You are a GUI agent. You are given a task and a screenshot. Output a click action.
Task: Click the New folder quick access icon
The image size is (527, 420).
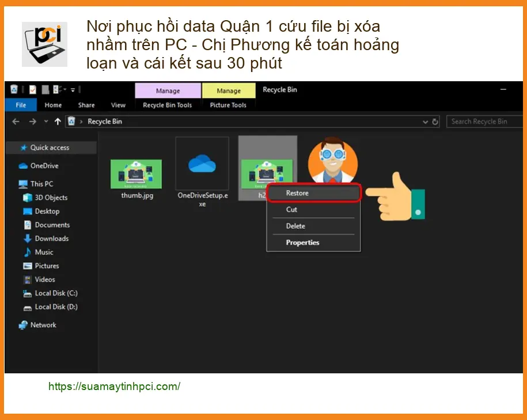(x=46, y=89)
